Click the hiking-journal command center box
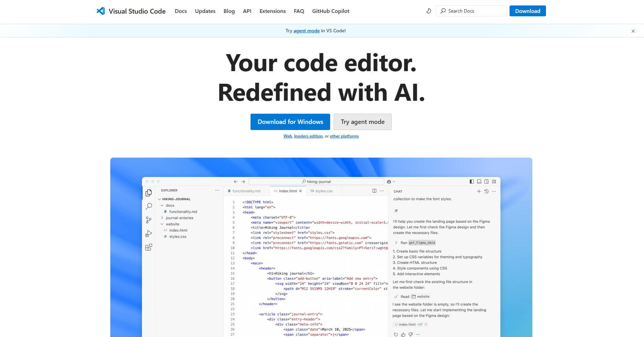Image resolution: width=644 pixels, height=337 pixels. point(316,182)
